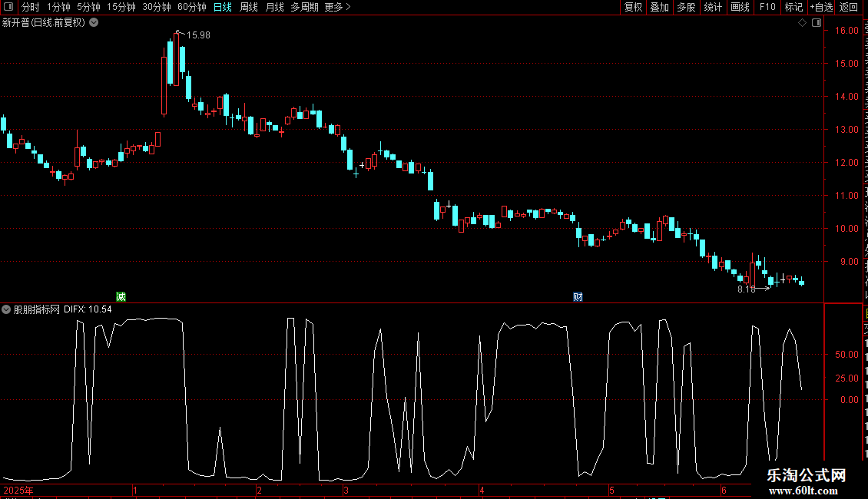Image resolution: width=868 pixels, height=499 pixels.
Task: Select the 日线 daily chart tab
Action: coord(223,7)
